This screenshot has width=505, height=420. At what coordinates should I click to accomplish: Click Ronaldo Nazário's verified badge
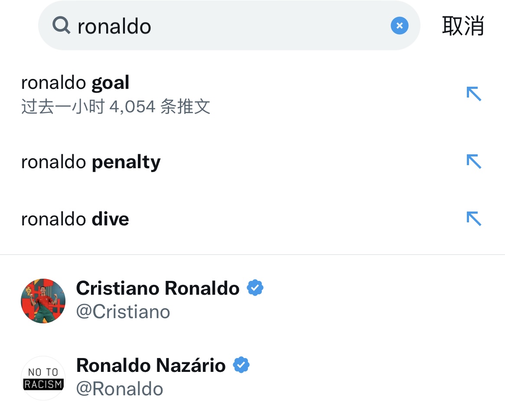click(x=241, y=365)
